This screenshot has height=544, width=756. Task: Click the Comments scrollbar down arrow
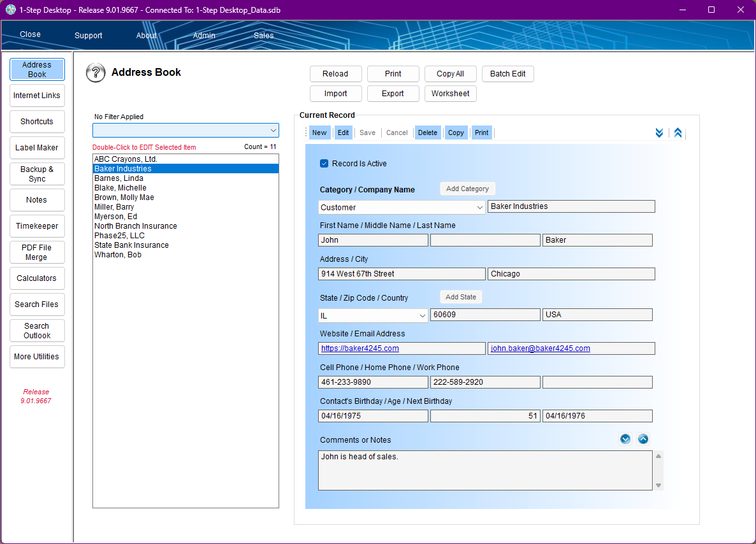click(658, 485)
